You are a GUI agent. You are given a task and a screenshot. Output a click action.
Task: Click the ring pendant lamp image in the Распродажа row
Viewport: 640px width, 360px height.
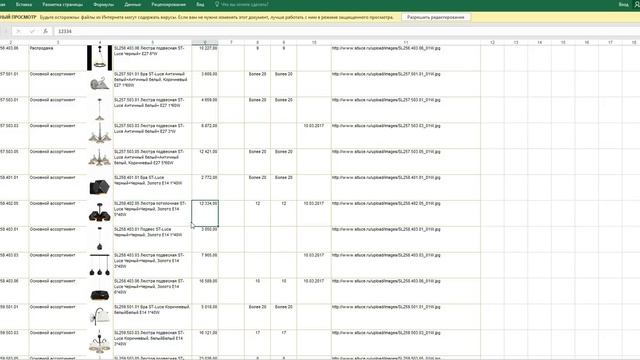point(100,58)
